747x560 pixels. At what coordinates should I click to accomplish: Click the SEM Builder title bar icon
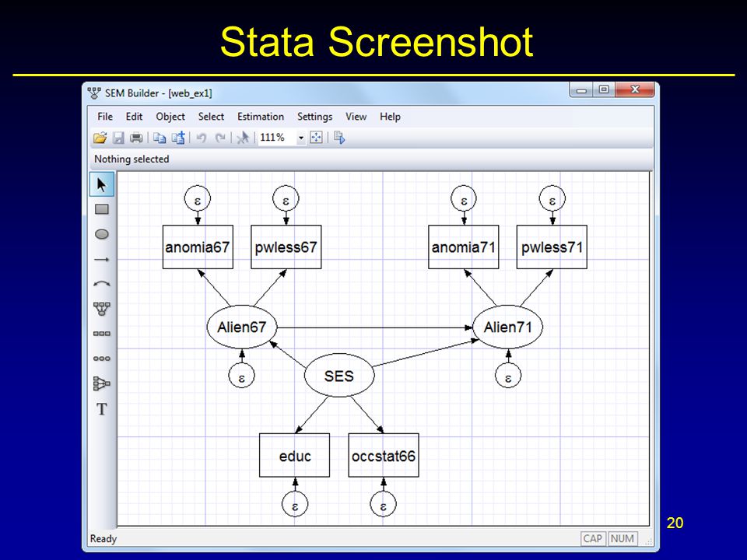tap(94, 93)
